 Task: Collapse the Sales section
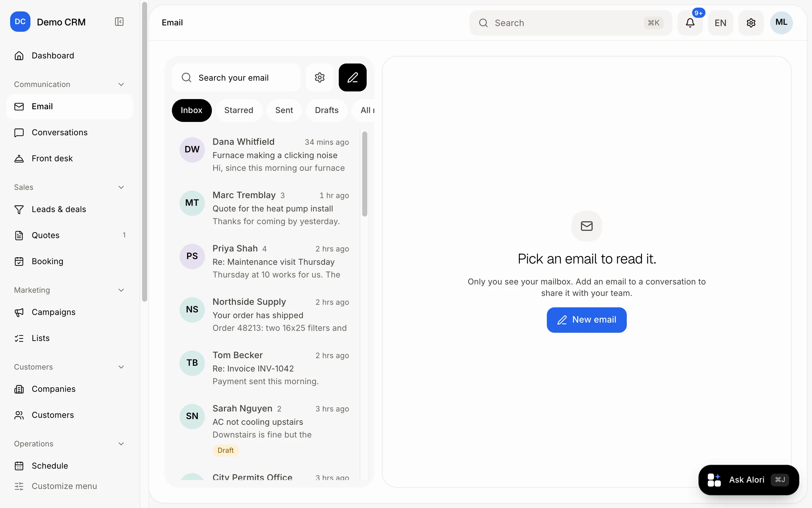121,187
